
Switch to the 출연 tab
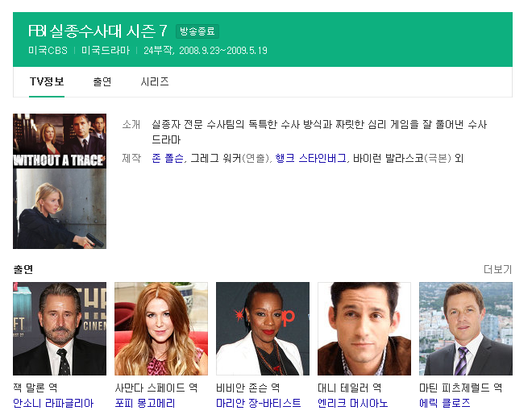pyautogui.click(x=102, y=81)
